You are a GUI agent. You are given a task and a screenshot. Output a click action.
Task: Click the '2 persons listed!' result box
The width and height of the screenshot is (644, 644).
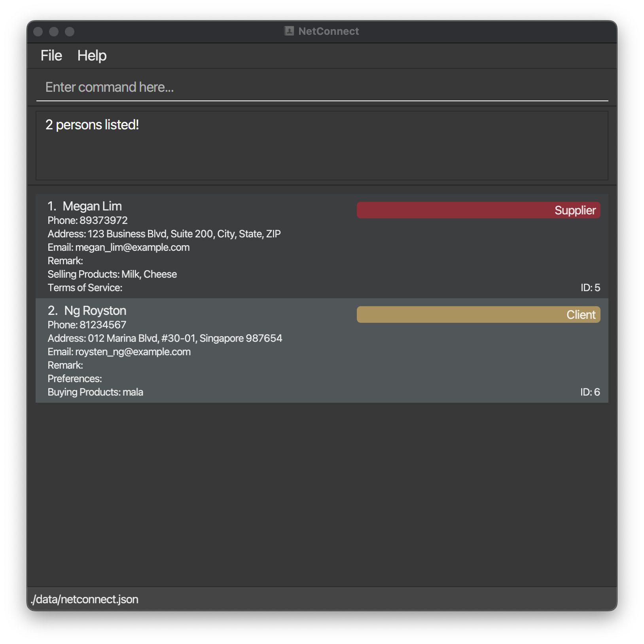tap(322, 146)
